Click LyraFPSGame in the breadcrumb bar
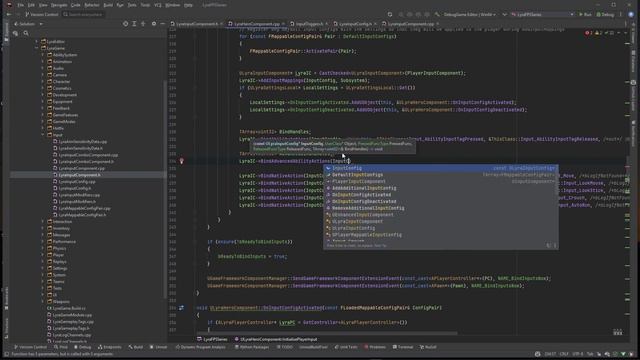Image resolution: width=640 pixels, height=360 pixels. coord(212,339)
